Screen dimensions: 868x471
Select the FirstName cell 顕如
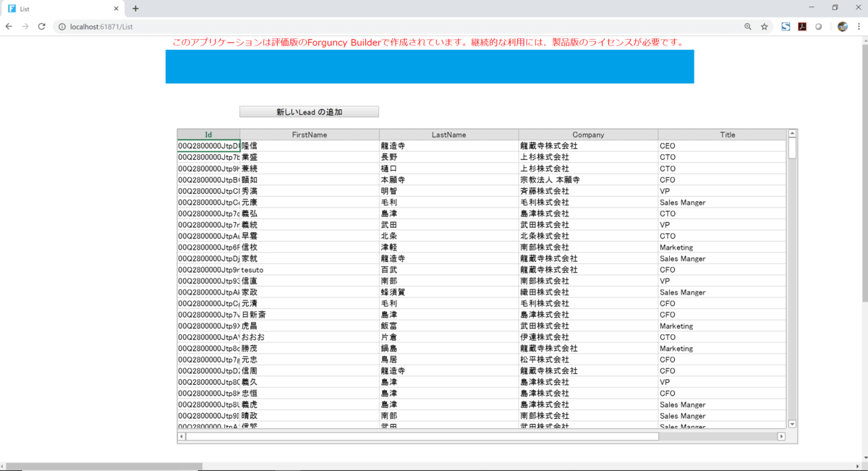pyautogui.click(x=310, y=179)
